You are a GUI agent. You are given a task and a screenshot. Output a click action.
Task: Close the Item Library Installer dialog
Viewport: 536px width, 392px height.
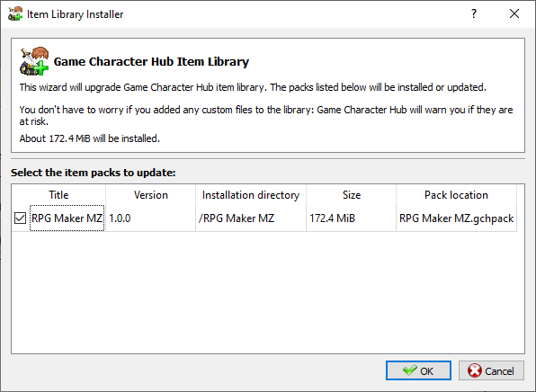tap(514, 13)
